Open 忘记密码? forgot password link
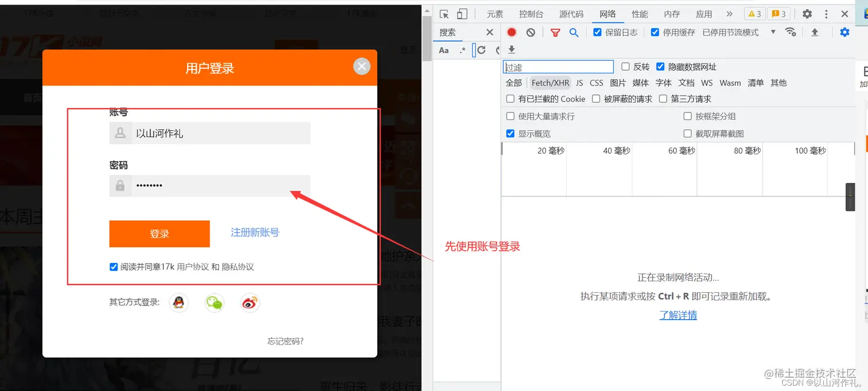This screenshot has width=868, height=391. click(285, 341)
